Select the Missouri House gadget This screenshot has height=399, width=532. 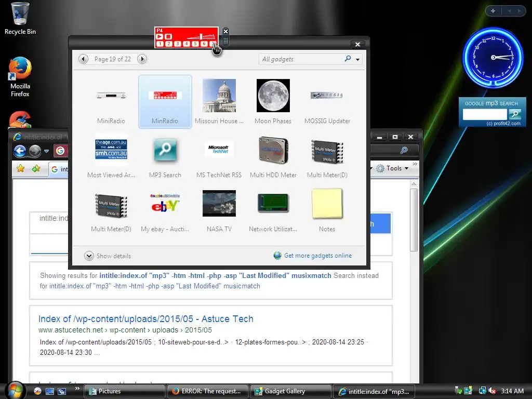click(x=219, y=102)
